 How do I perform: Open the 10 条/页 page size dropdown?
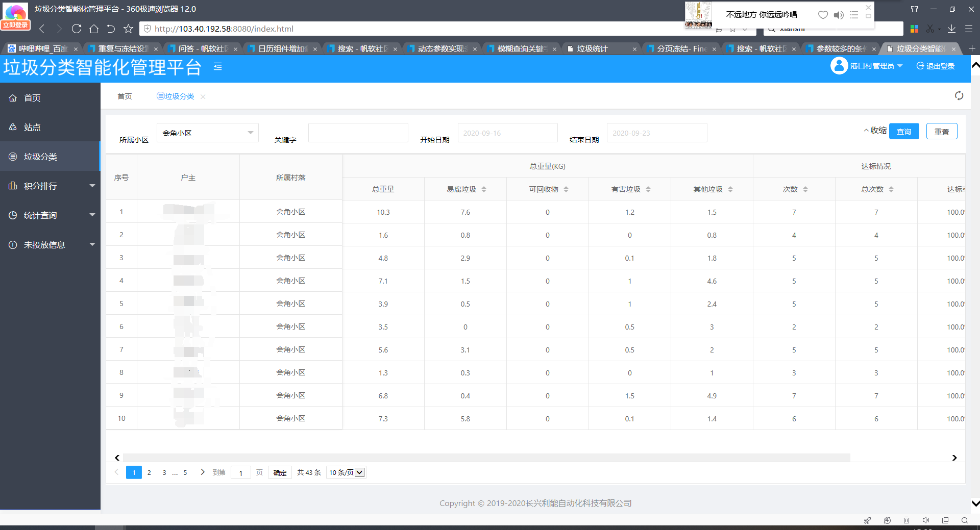coord(346,472)
